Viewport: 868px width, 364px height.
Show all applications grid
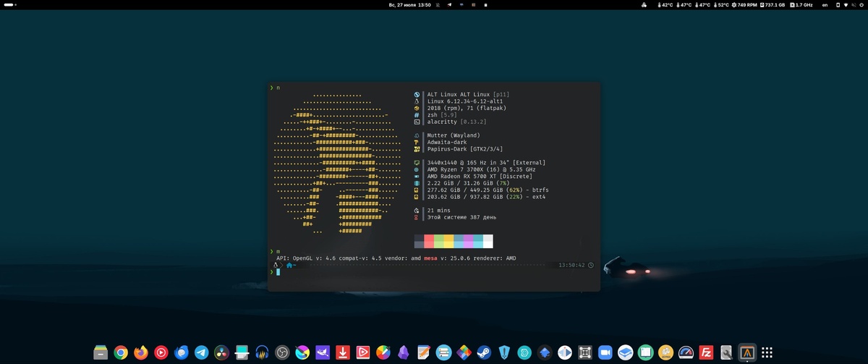[767, 352]
